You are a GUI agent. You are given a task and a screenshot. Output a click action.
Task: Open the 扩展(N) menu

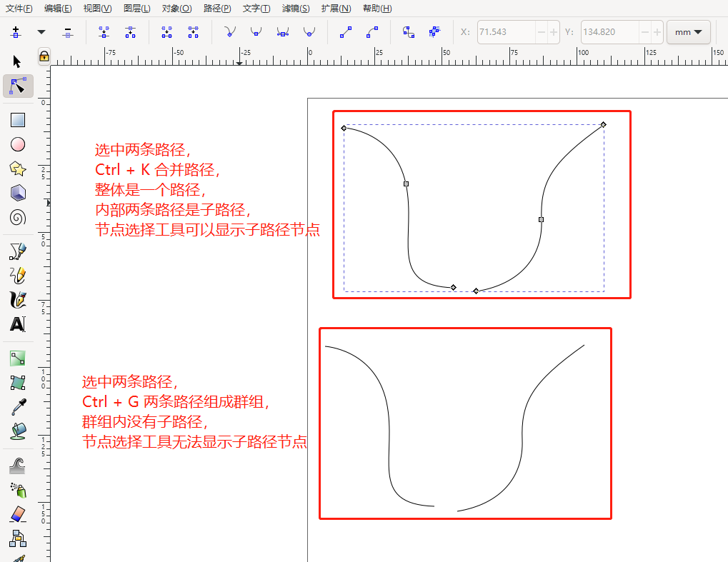336,9
